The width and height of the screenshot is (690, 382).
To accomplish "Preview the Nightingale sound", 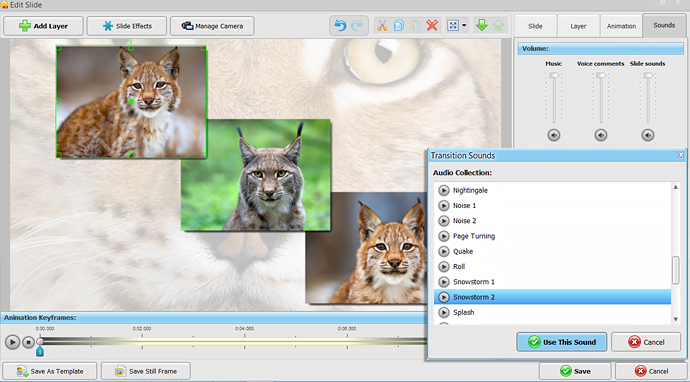I will coord(444,190).
